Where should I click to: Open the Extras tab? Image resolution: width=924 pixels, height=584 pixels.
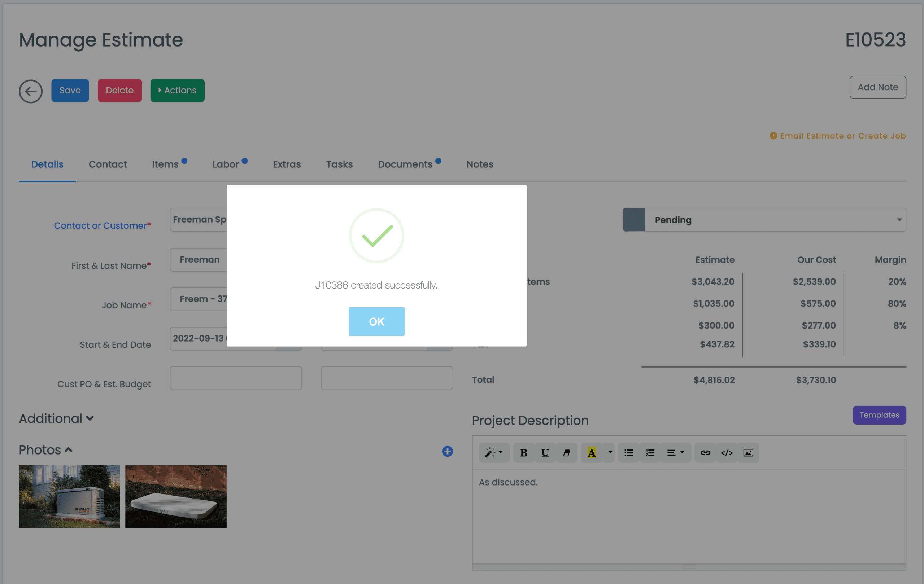click(x=287, y=164)
